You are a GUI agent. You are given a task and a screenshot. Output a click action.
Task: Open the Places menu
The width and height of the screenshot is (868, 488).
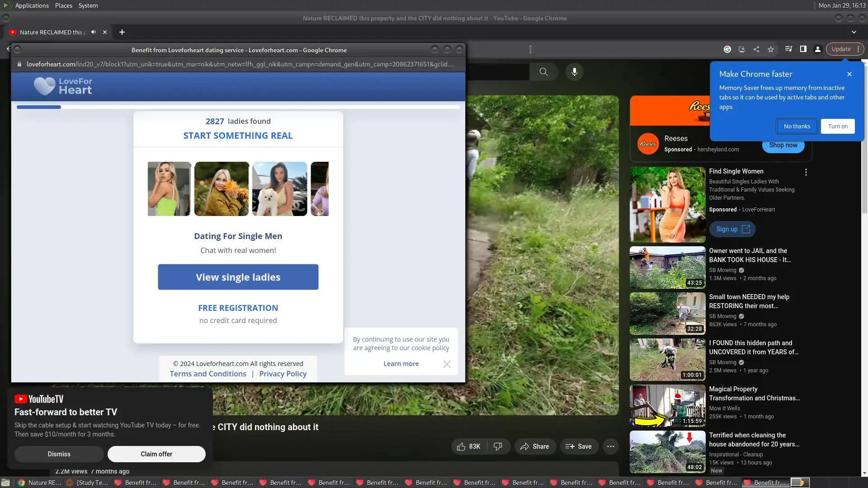(x=63, y=5)
